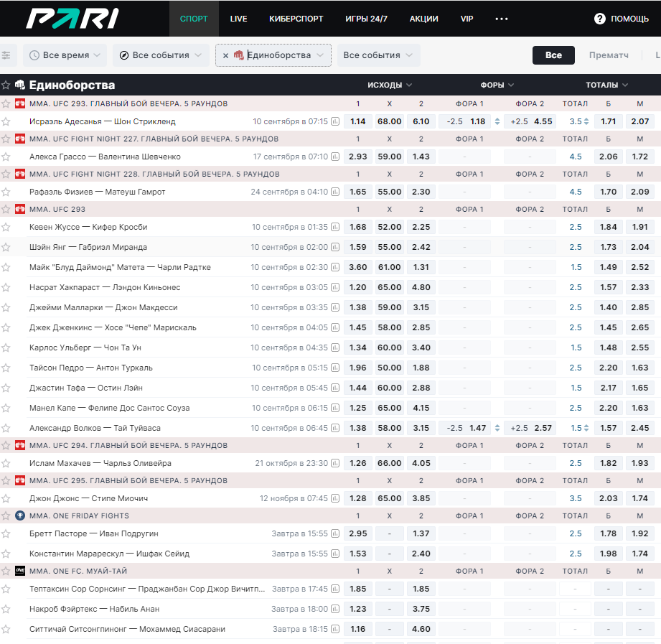Switch to Прематч filter

pos(609,55)
